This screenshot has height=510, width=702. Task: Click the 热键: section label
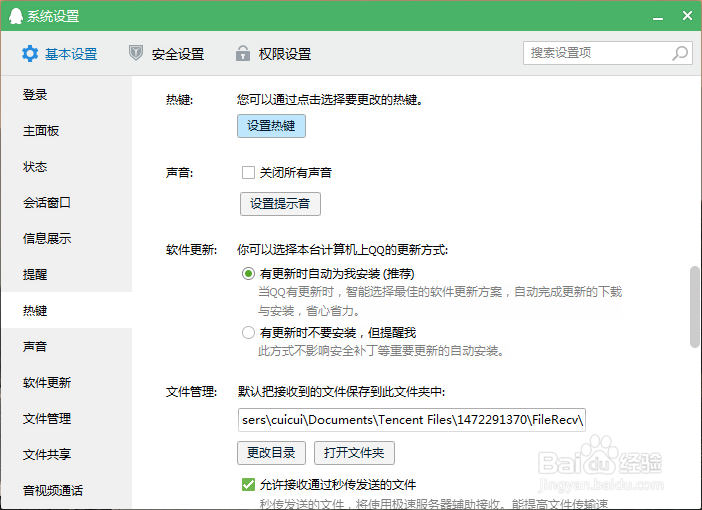[x=180, y=99]
